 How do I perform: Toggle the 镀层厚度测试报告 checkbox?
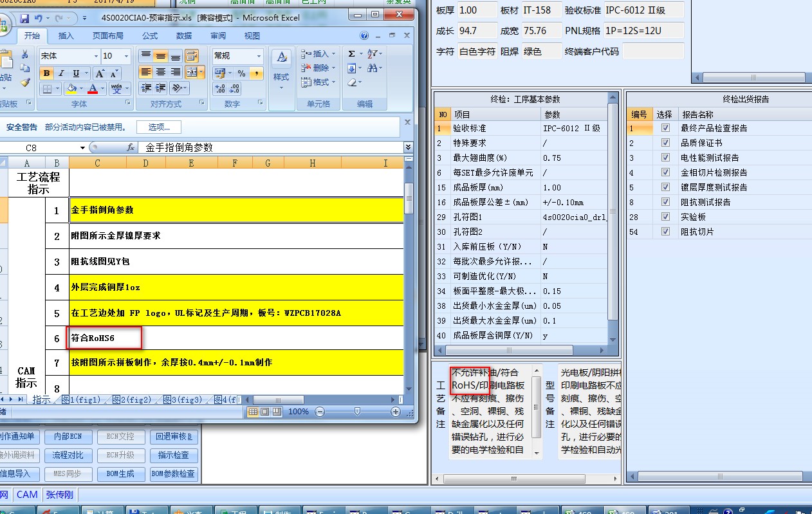click(x=665, y=187)
